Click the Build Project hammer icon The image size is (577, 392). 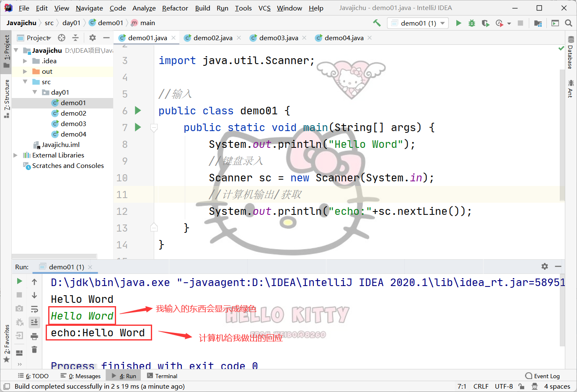click(377, 23)
